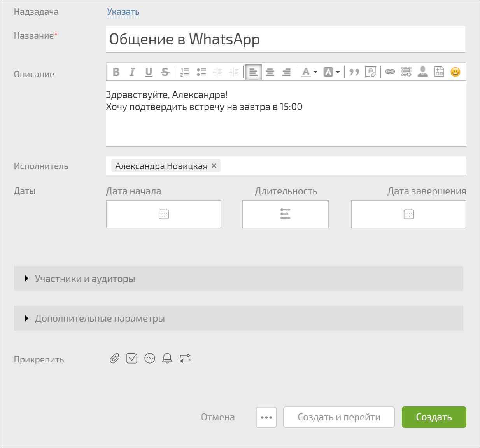This screenshot has height=448, width=480.
Task: Add a reminder with the bell icon
Action: (x=167, y=358)
